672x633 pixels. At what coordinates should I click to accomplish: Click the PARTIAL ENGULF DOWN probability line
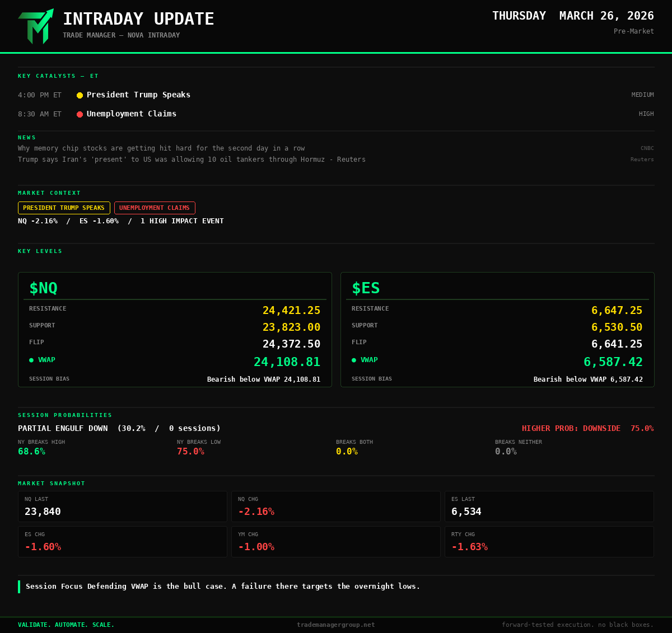(x=119, y=428)
